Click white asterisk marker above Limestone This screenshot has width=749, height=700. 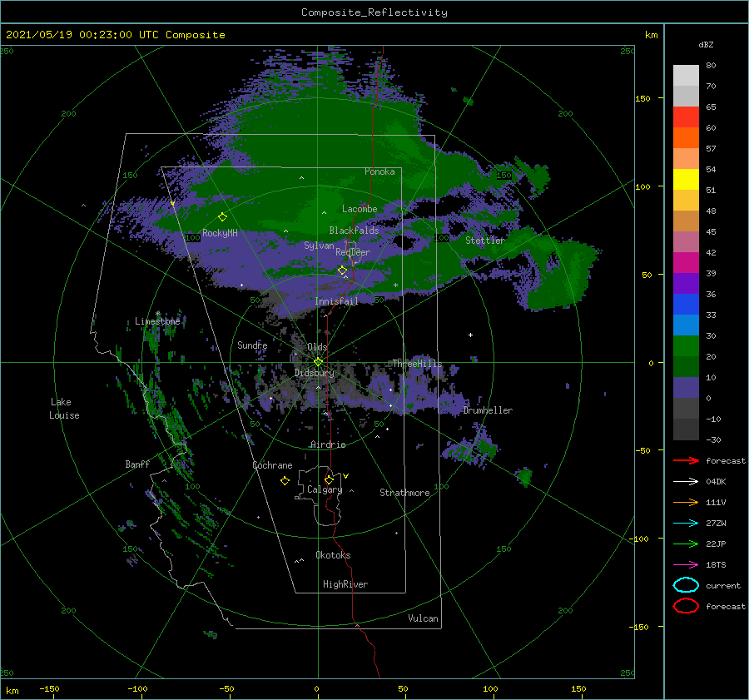[x=157, y=313]
